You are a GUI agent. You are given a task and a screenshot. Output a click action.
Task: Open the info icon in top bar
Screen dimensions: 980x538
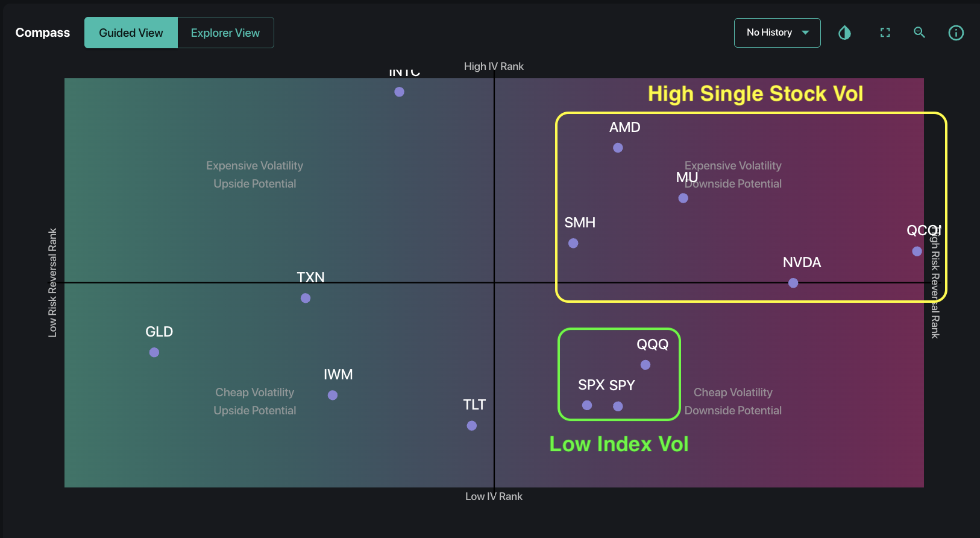(x=956, y=33)
